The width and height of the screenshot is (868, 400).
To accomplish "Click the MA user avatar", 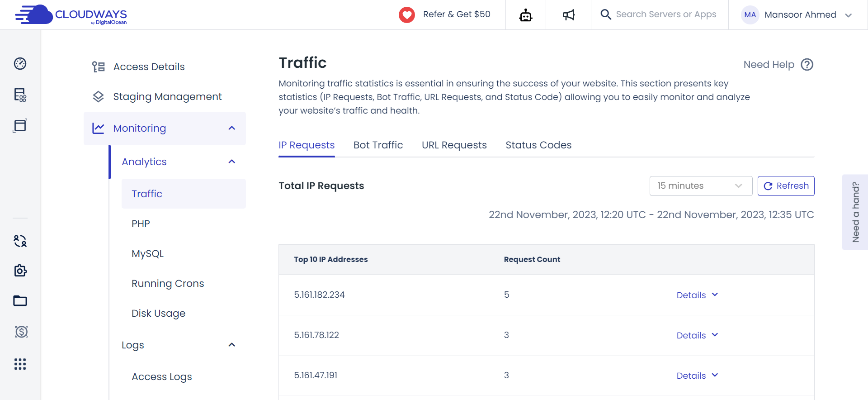I will (x=750, y=15).
